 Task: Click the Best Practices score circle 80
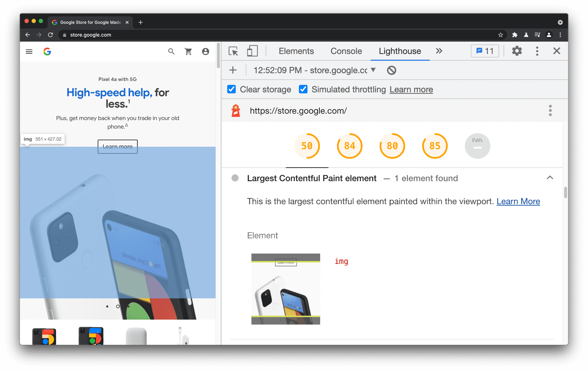tap(392, 145)
